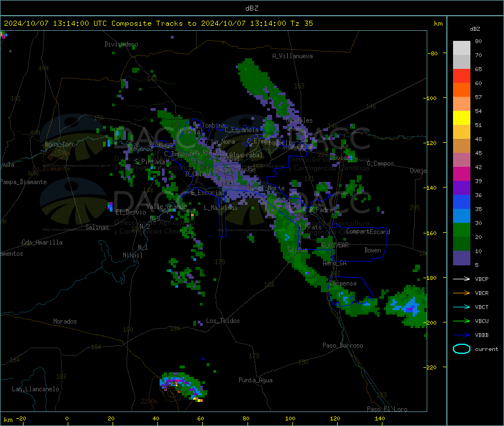Click the Nihuil location label
This screenshot has width=504, height=426.
[132, 255]
